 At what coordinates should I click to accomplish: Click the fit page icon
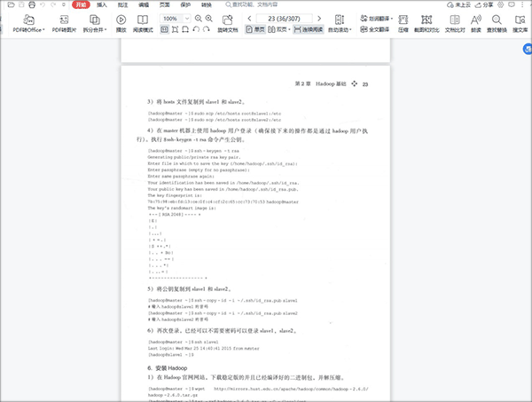click(175, 29)
